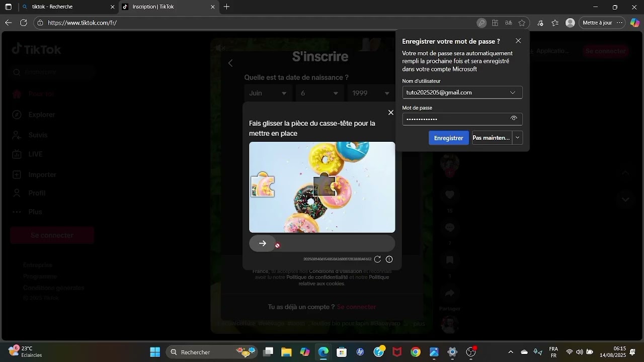Screen dimensions: 644x362
Task: Open a new browser tab
Action: 226,7
